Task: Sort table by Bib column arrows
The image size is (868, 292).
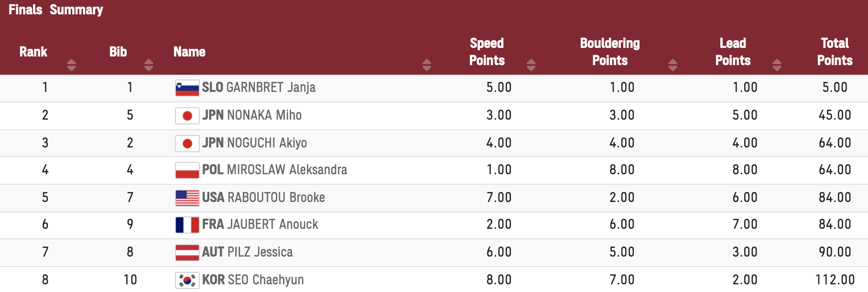Action: pyautogui.click(x=149, y=65)
